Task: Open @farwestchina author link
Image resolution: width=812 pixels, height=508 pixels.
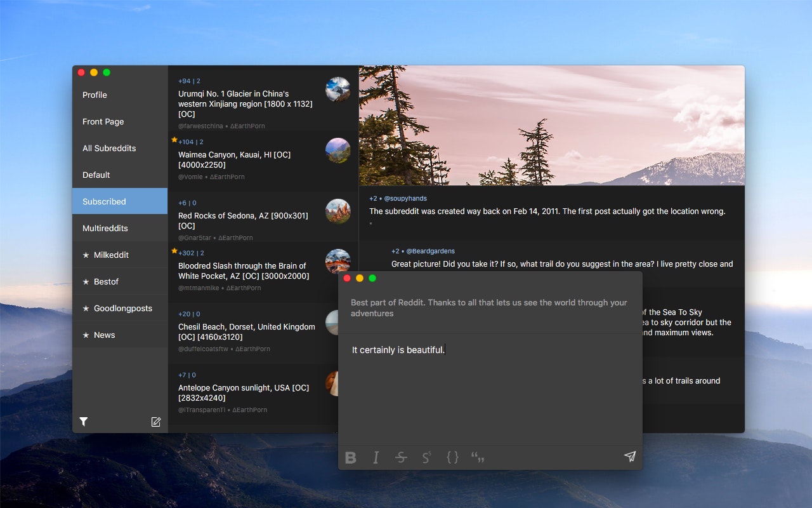Action: pyautogui.click(x=200, y=126)
